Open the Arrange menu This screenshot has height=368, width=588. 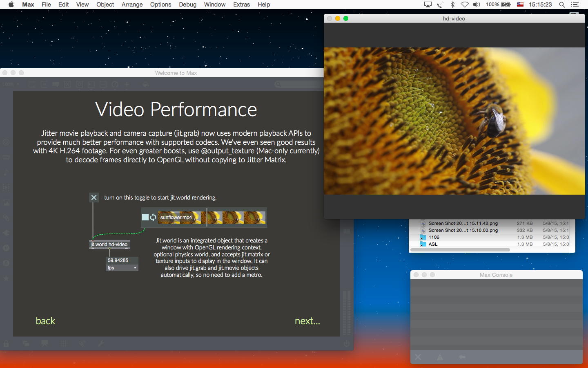pyautogui.click(x=132, y=4)
